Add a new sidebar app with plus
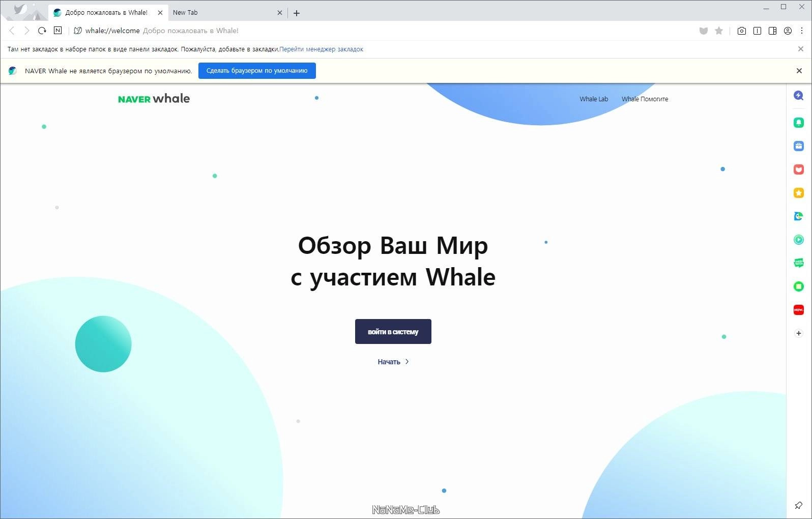Screen dimensions: 812x519 point(799,333)
